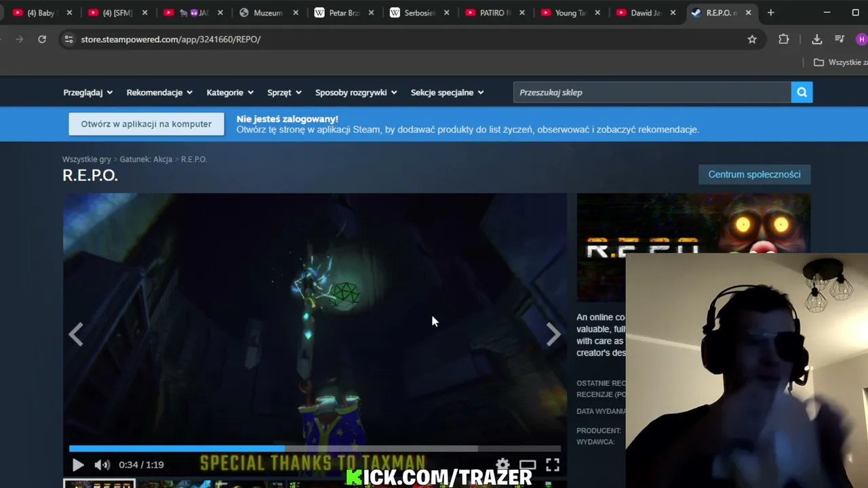Open the video settings gear

(x=502, y=464)
